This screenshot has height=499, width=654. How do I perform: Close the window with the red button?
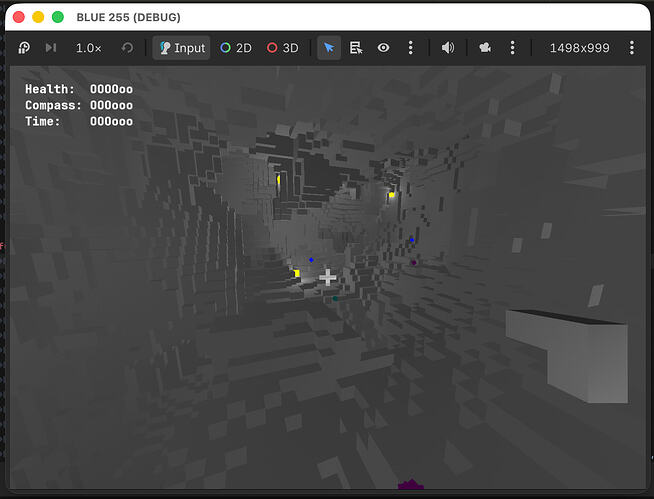[x=19, y=17]
